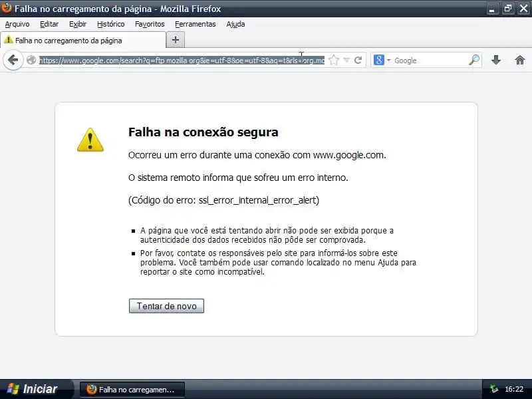Go to the home page icon
This screenshot has height=399, width=532.
(x=520, y=60)
